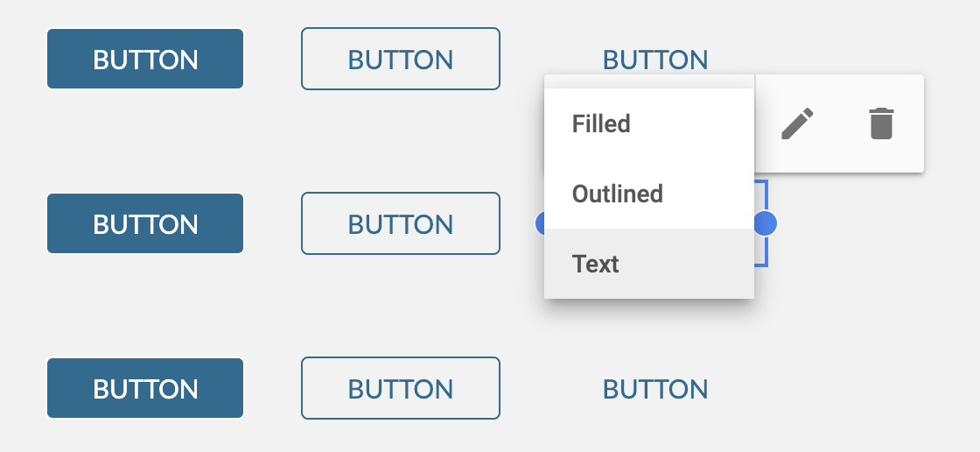Click the floating toolbar left of the pencil
Screen dimensions: 980x452
point(767,124)
